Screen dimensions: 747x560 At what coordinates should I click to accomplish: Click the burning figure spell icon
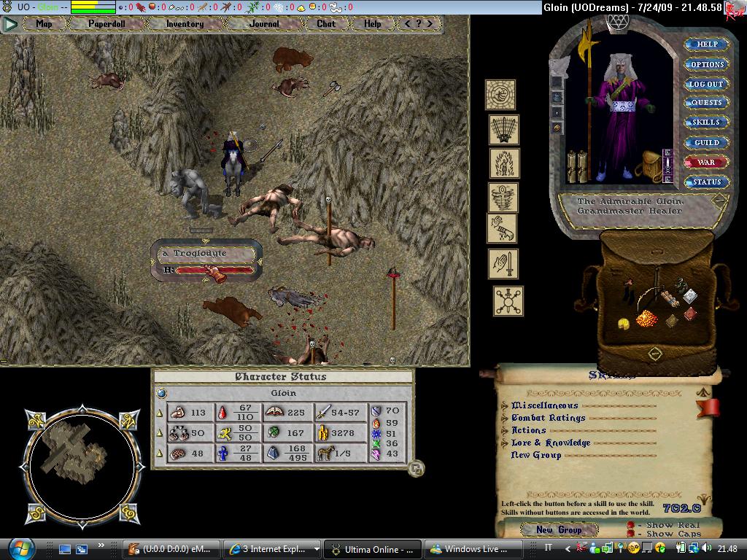click(503, 164)
